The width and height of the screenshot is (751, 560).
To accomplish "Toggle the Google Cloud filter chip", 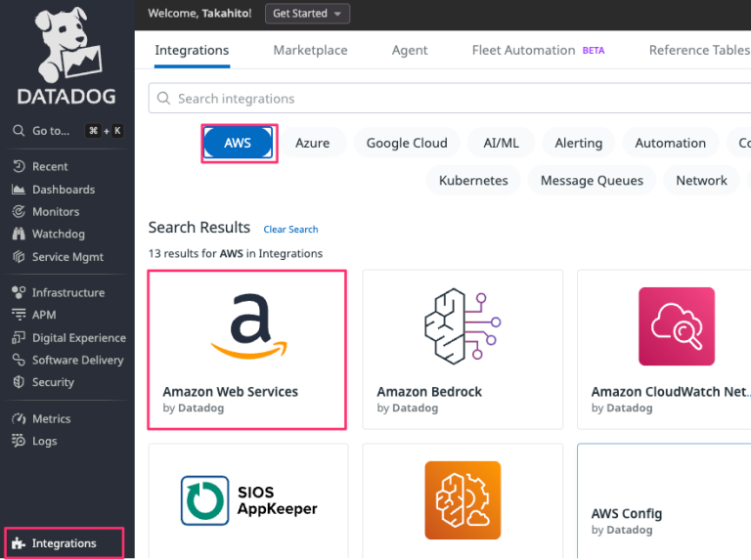I will click(x=407, y=143).
